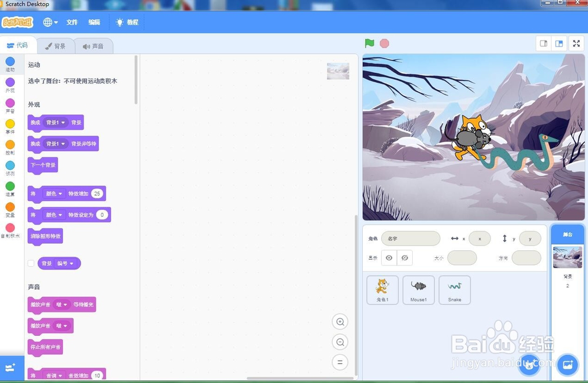This screenshot has height=383, width=588.
Task: Click the red stop button
Action: coord(385,43)
